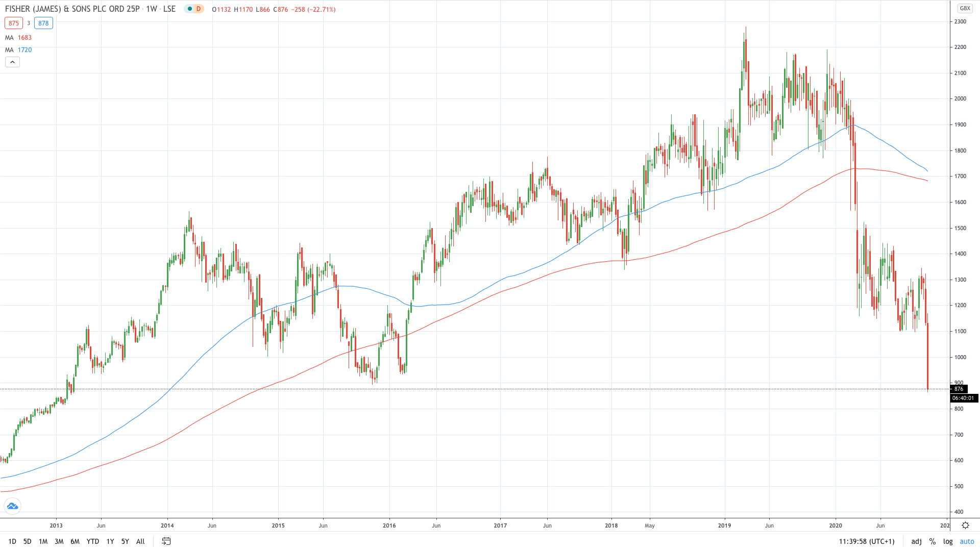Viewport: 980px width, 551px height.
Task: Click the 400 price axis label
Action: pos(959,512)
